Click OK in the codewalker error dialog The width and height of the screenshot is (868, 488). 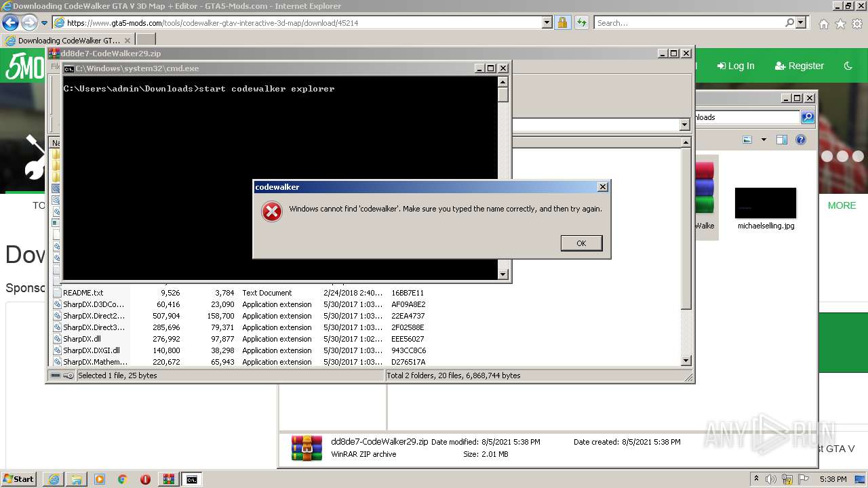[x=581, y=243]
